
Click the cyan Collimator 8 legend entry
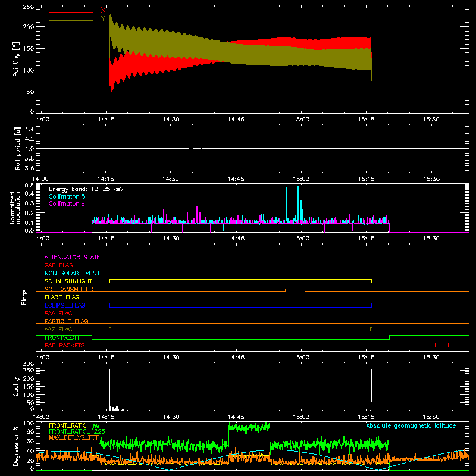(67, 196)
